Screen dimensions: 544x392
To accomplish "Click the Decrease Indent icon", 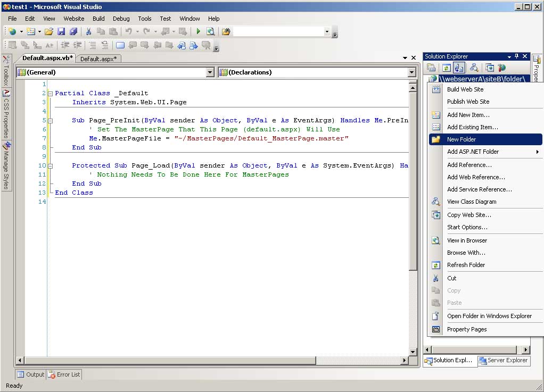I will point(65,45).
